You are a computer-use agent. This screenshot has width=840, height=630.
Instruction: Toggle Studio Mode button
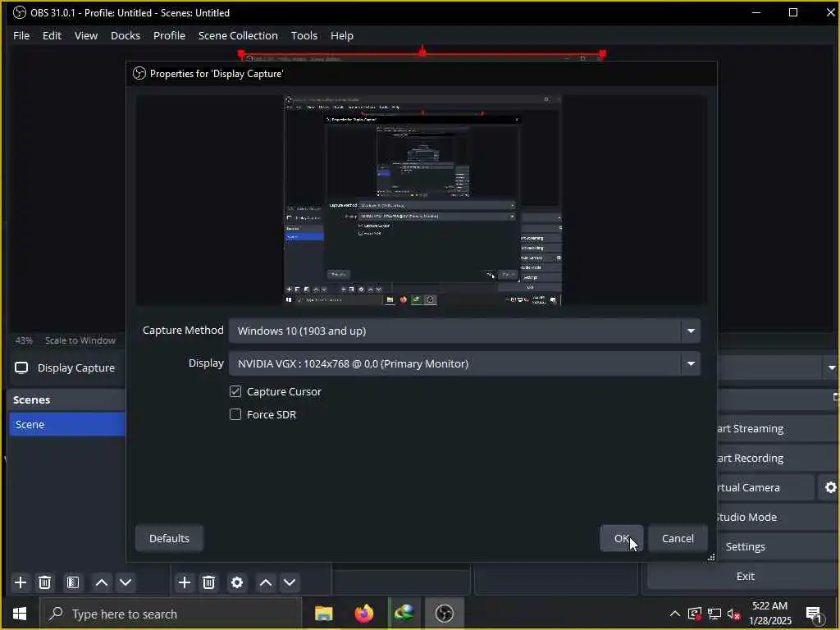(778, 517)
